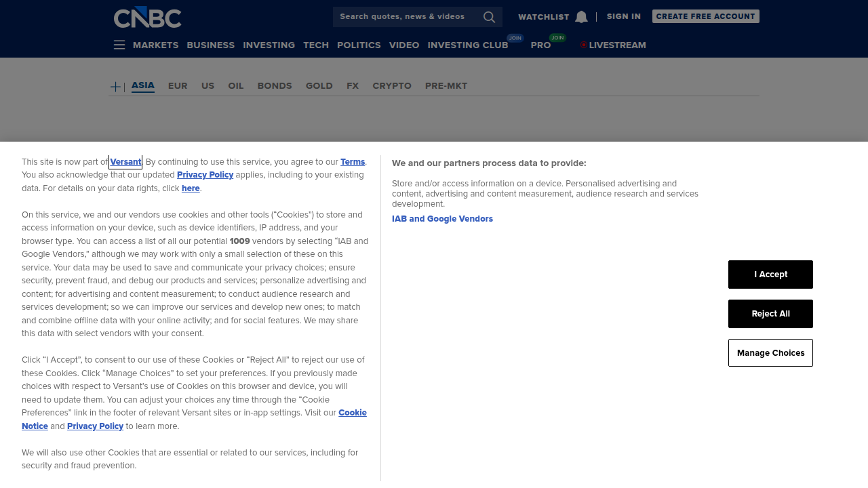868x488 pixels.
Task: Click the search magnifier icon
Action: point(489,17)
